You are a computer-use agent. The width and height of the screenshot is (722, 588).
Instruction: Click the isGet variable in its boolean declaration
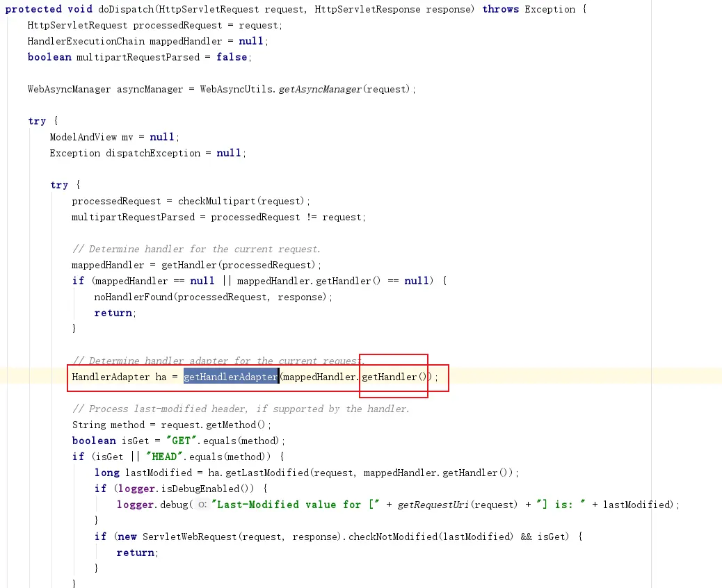[x=136, y=441]
